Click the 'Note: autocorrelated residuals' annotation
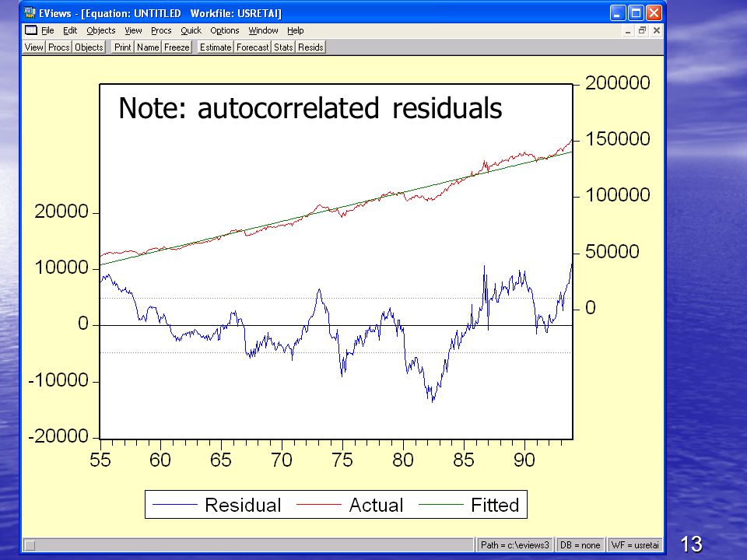Screen dimensions: 747x560 (x=310, y=108)
